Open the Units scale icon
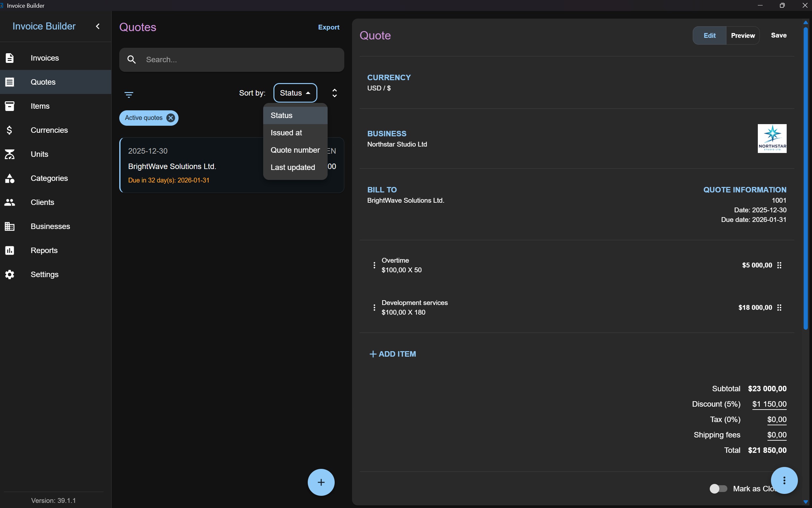The image size is (812, 508). point(10,154)
